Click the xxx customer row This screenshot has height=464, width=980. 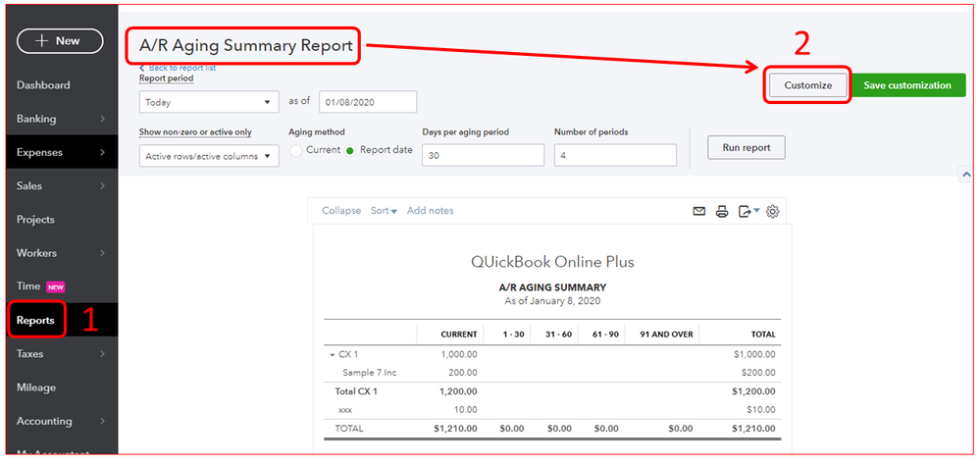click(345, 410)
